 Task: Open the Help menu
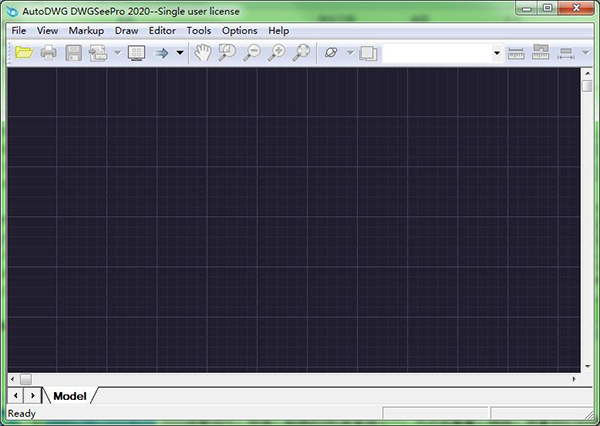tap(279, 31)
